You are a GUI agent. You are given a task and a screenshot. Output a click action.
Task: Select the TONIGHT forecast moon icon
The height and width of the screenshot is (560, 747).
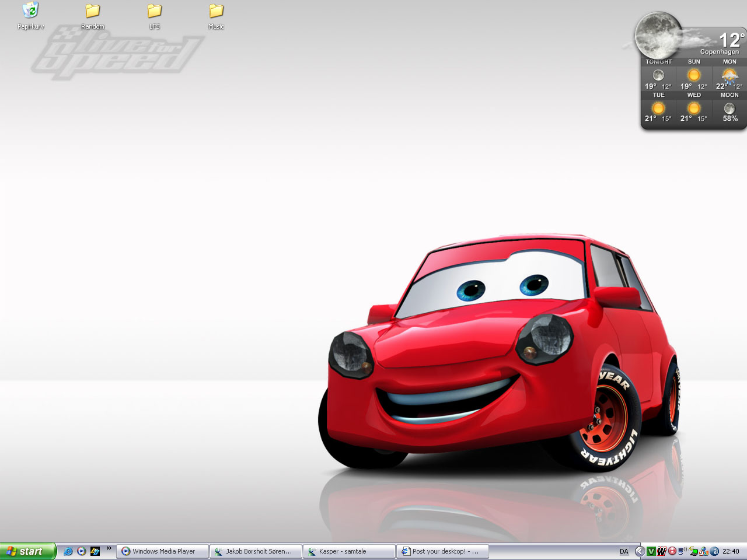658,75
